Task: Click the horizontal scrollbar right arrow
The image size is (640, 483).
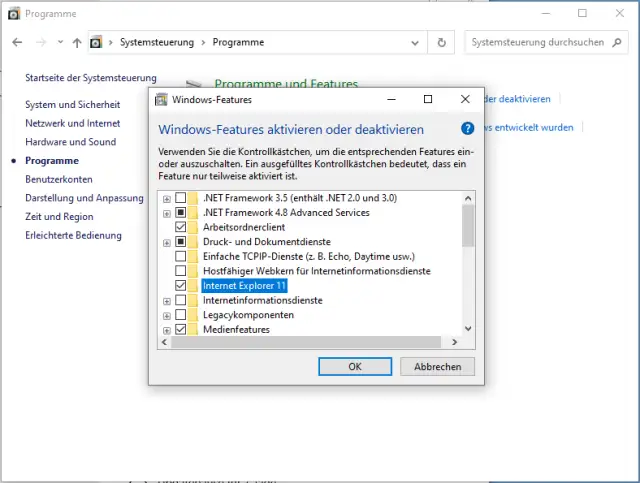Action: tap(455, 342)
